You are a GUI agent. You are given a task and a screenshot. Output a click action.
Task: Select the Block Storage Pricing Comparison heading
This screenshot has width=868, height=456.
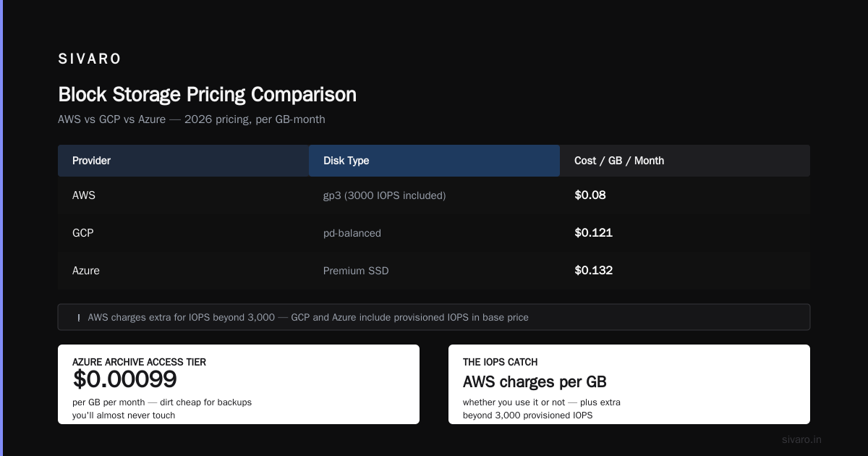(207, 95)
